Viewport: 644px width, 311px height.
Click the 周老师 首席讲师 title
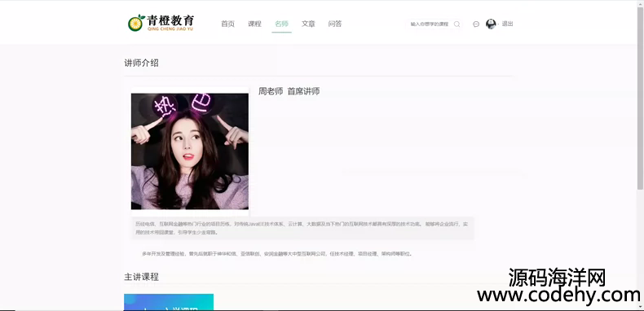pyautogui.click(x=289, y=91)
